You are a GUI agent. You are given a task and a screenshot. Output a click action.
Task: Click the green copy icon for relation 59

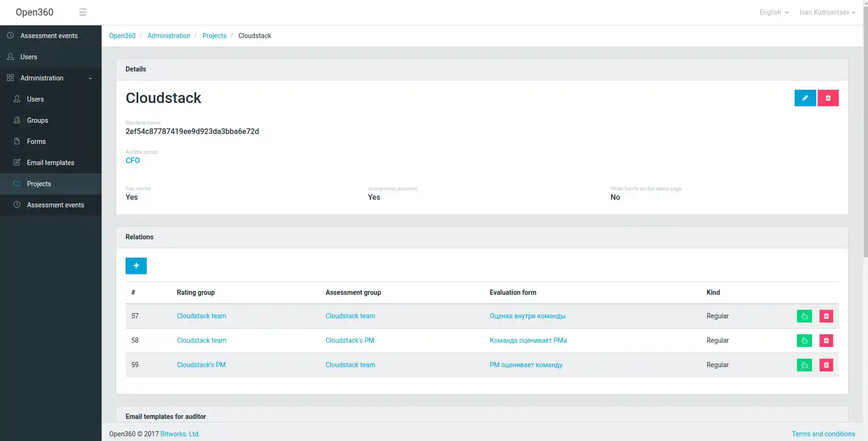point(804,365)
